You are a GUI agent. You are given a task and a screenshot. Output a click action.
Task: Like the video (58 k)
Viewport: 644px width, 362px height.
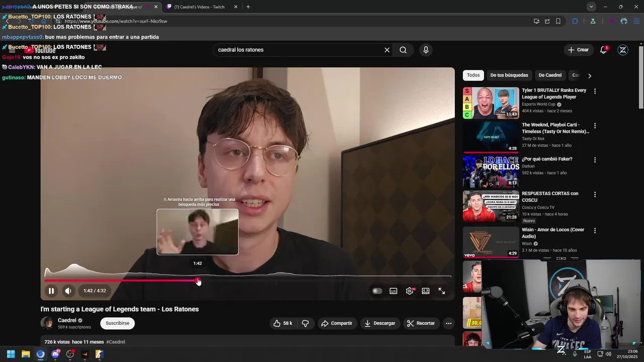(282, 323)
